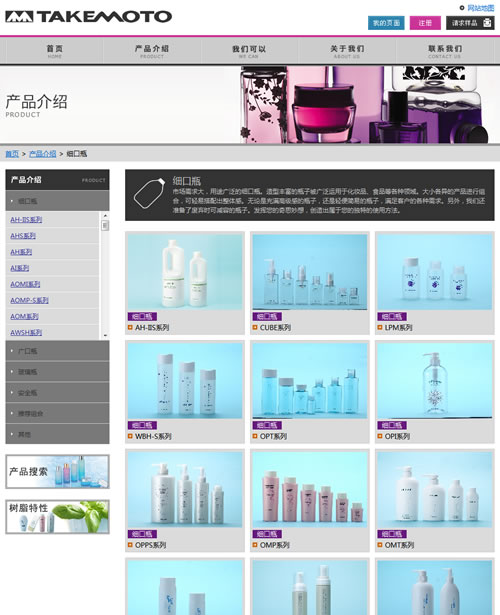The height and width of the screenshot is (615, 500).
Task: Open the OPPS系列 product photo
Action: pos(185,489)
